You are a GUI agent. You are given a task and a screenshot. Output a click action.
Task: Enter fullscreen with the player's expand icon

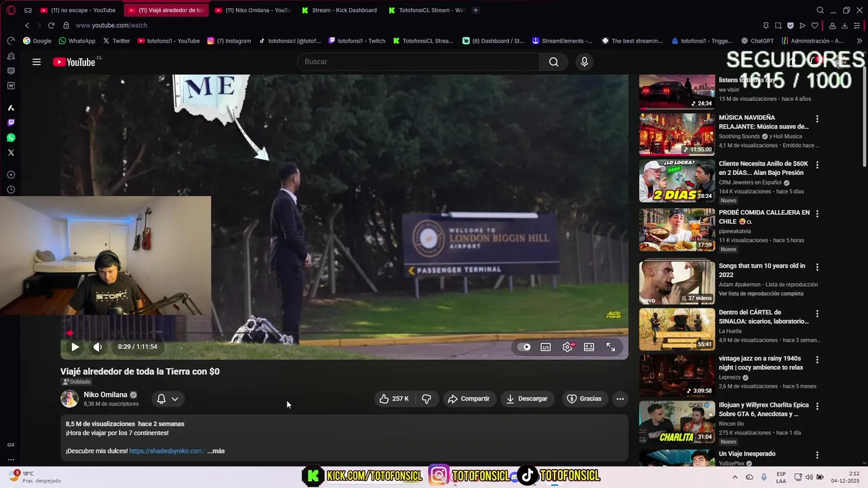611,347
